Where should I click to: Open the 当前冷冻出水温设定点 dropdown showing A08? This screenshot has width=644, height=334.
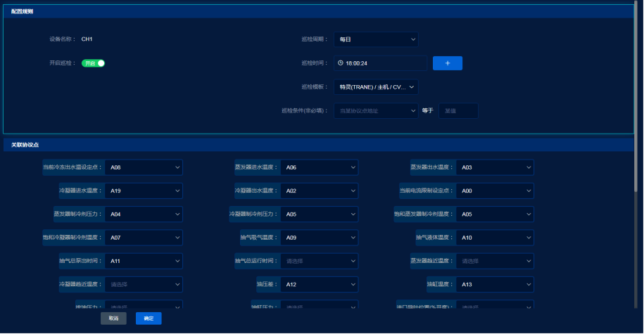pos(144,168)
